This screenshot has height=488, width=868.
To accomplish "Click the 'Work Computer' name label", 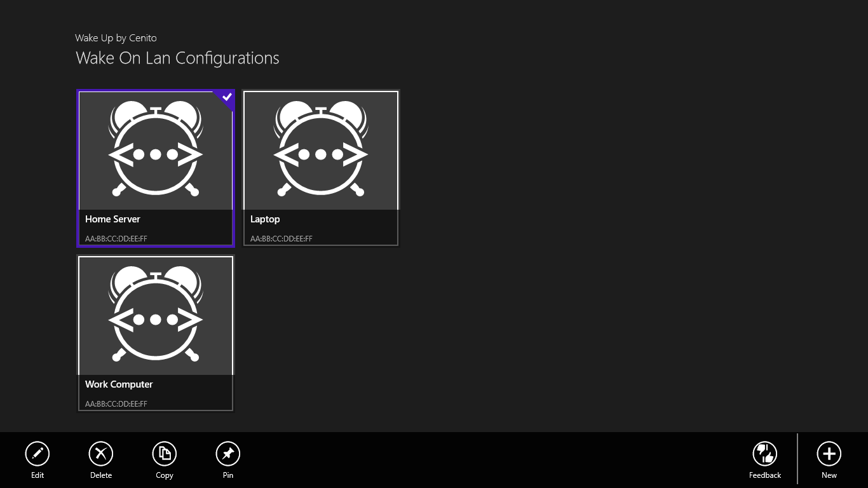I will click(119, 384).
